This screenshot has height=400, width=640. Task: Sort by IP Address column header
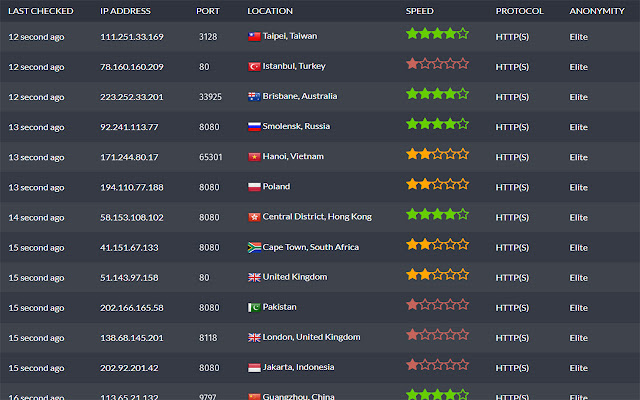click(x=125, y=11)
